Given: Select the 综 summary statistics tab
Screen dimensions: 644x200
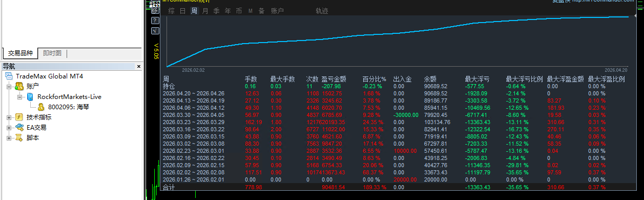Looking at the screenshot, I should pos(172,11).
